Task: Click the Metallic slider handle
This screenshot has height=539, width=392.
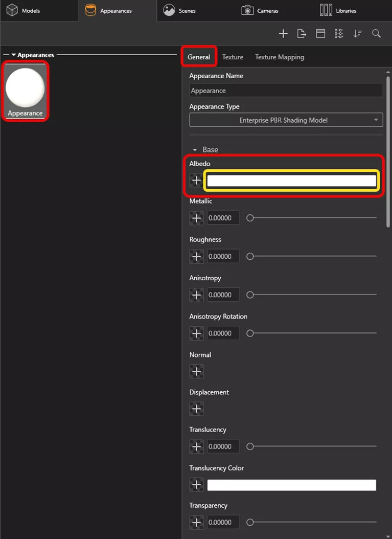Action: pyautogui.click(x=250, y=218)
